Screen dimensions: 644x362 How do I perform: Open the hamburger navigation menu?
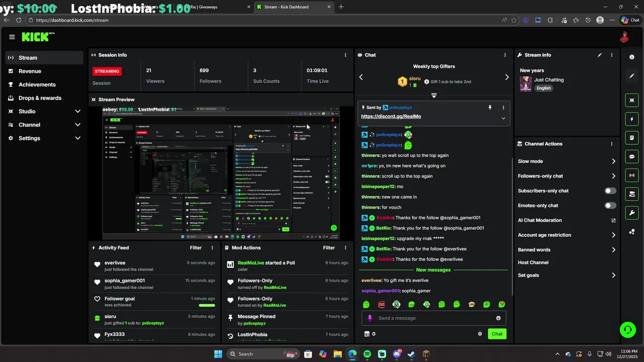(x=12, y=37)
